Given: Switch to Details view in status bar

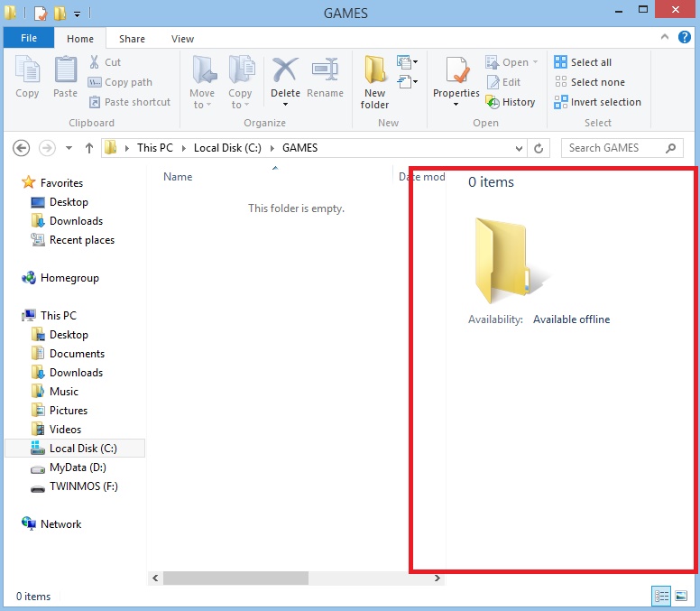Looking at the screenshot, I should (x=661, y=596).
